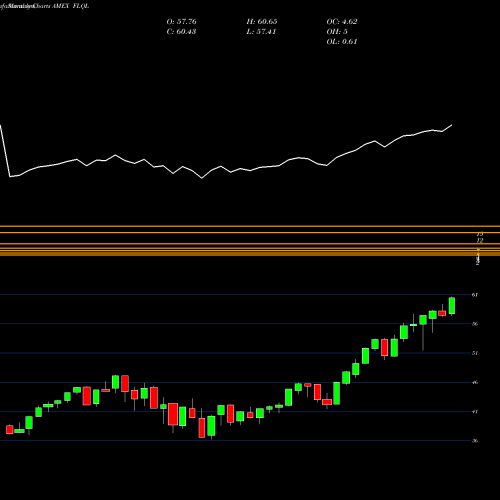Click the right end of the white line chart
Screen dimensions: 500x500
click(x=452, y=125)
